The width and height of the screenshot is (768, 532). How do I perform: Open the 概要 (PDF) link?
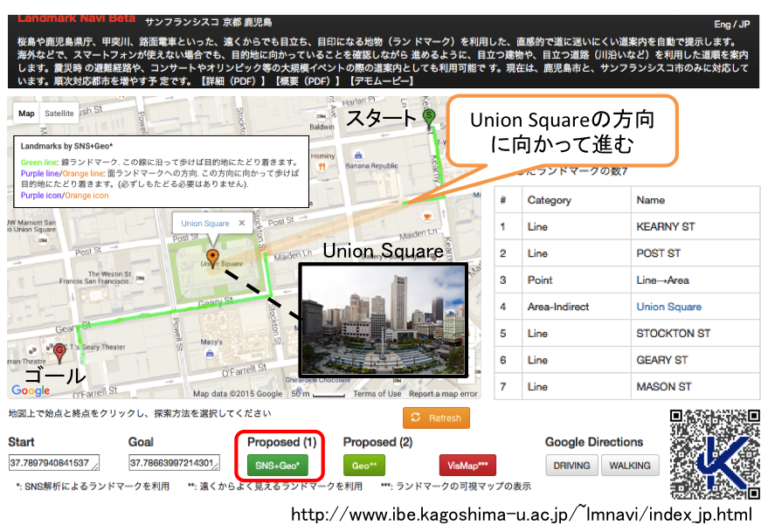[x=307, y=81]
